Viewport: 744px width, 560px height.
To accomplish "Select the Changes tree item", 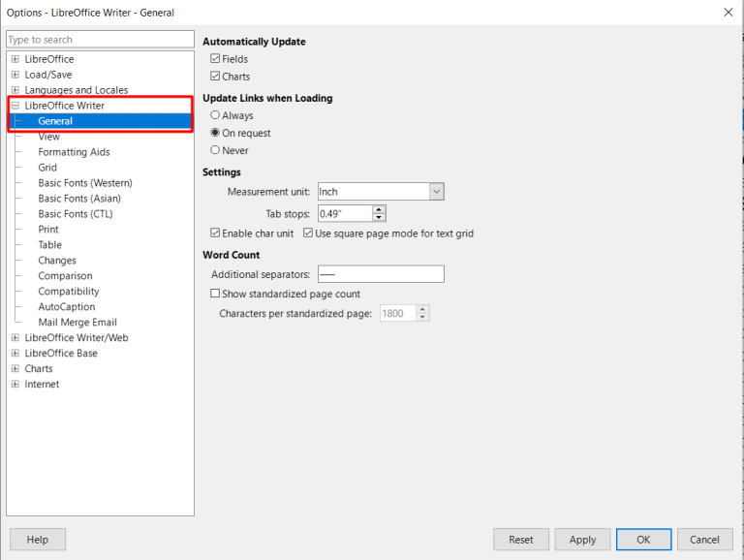I will tap(57, 261).
